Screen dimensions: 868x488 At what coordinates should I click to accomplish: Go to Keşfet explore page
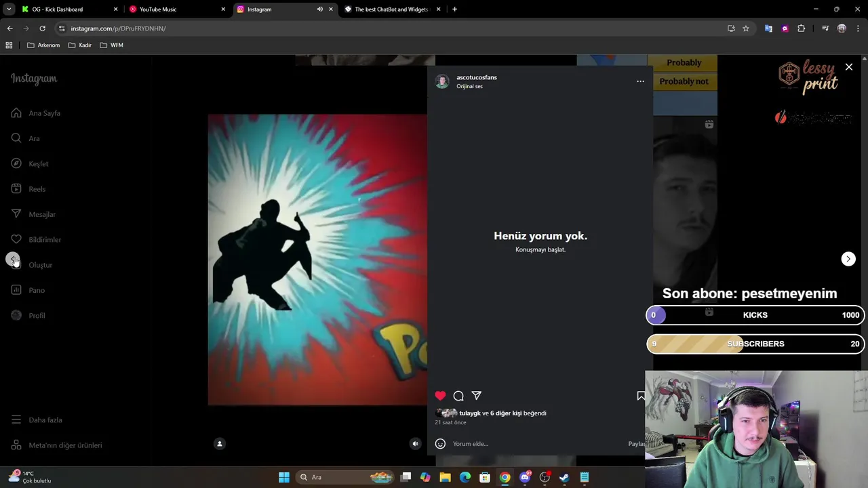[30, 163]
